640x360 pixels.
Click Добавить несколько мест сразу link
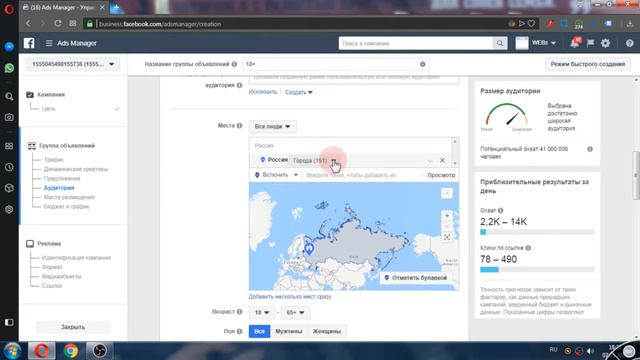point(290,296)
